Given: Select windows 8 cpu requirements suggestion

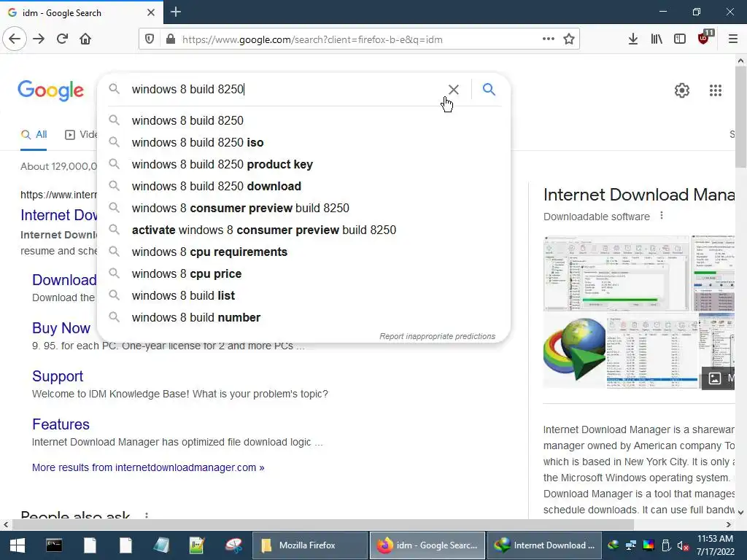Looking at the screenshot, I should point(304,252).
